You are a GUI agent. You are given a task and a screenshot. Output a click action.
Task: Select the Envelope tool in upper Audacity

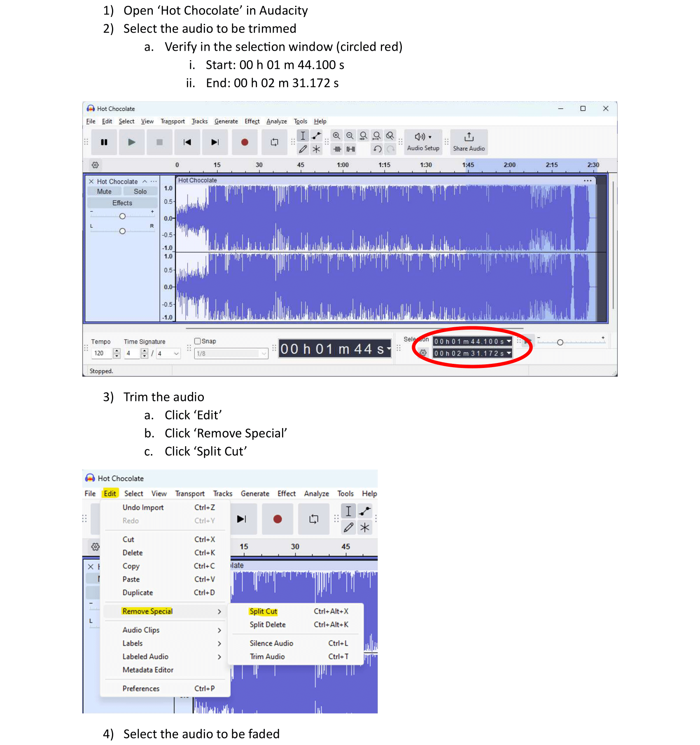coord(316,136)
